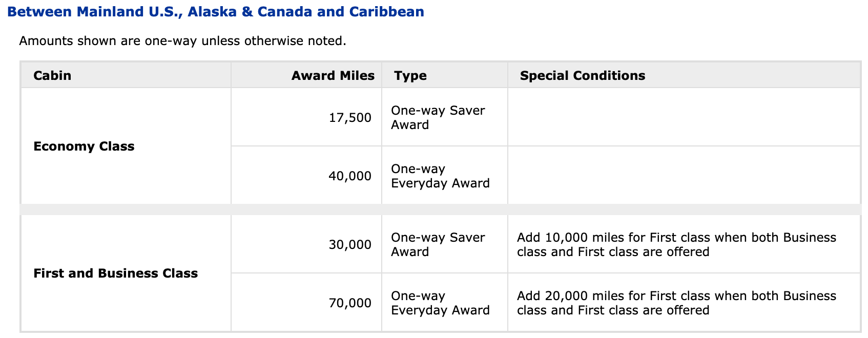Click the 30,000 award miles value
868x338 pixels.
[x=350, y=245]
